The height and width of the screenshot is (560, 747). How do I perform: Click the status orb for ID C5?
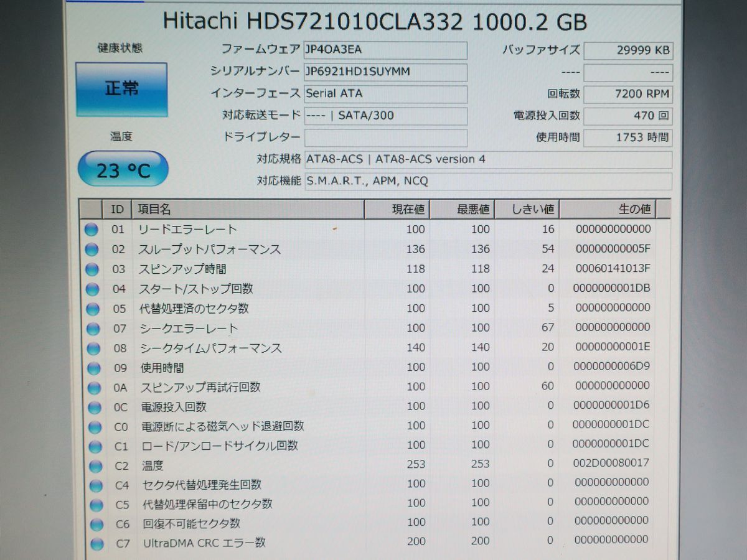pos(96,505)
